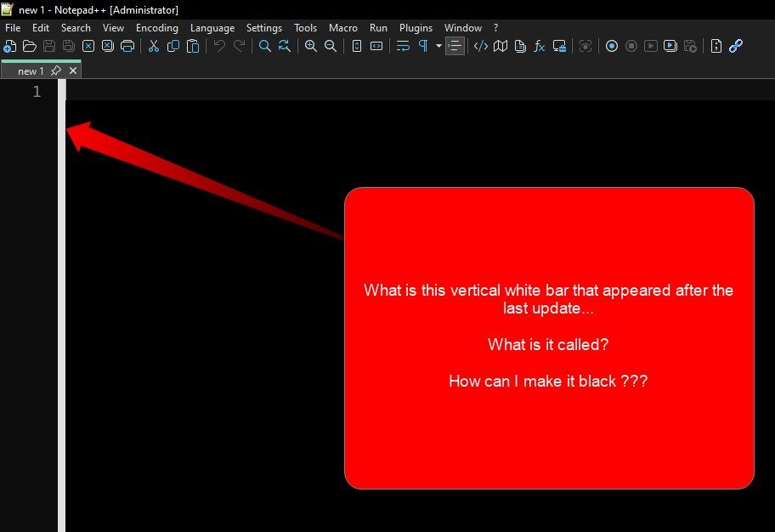Click the Cut scissors icon

154,46
